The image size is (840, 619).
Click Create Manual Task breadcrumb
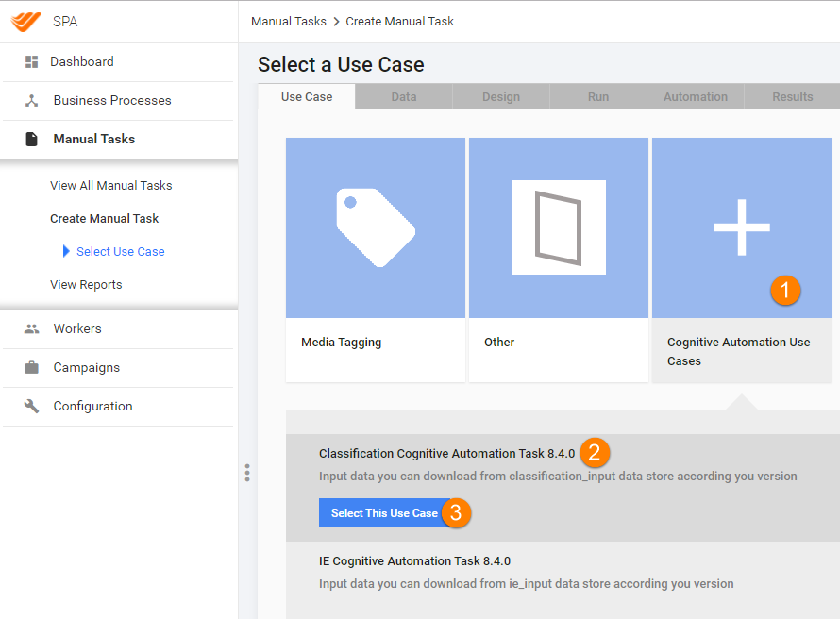[x=399, y=22]
